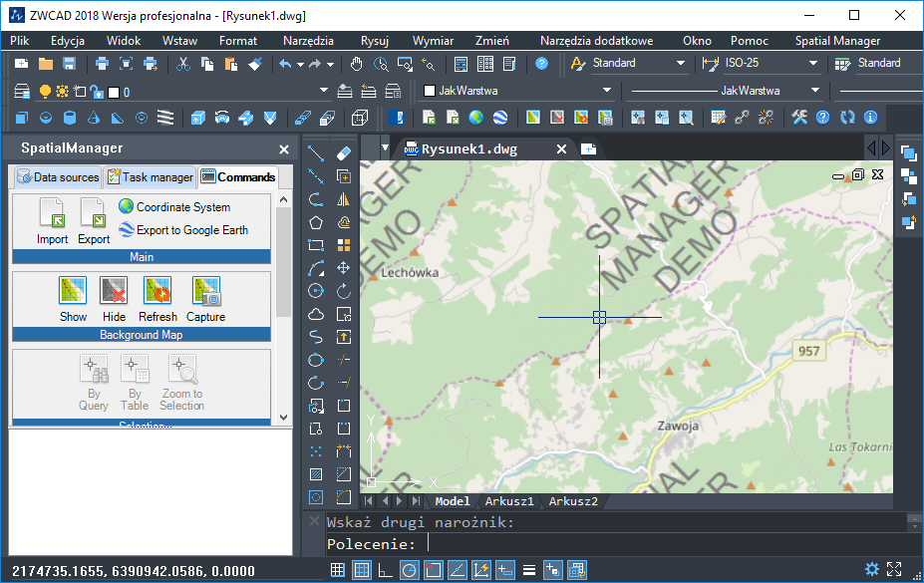Select the Line drawing tool
This screenshot has height=583, width=924.
click(316, 153)
